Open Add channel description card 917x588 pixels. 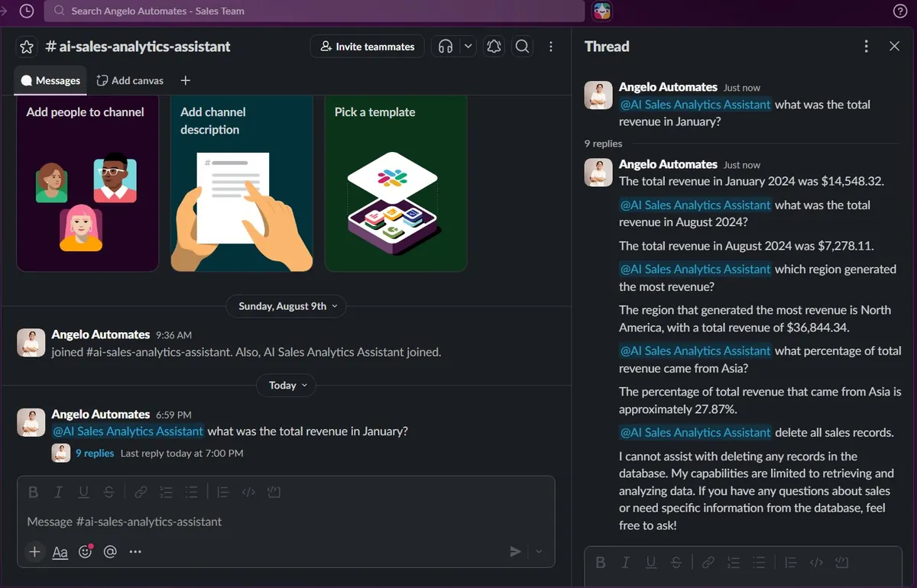click(241, 183)
